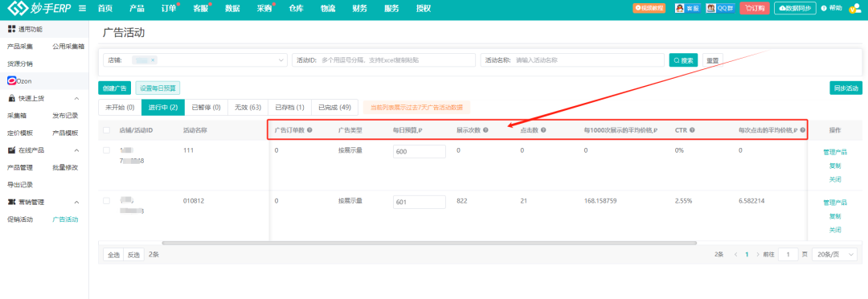Toggle the hamburger sidebar menu icon

[83, 8]
